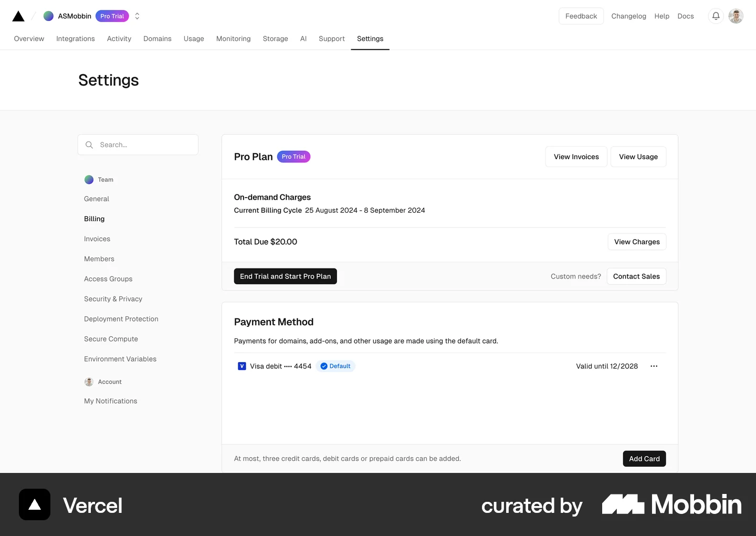Select the Settings tab
The image size is (756, 536).
pyautogui.click(x=370, y=39)
